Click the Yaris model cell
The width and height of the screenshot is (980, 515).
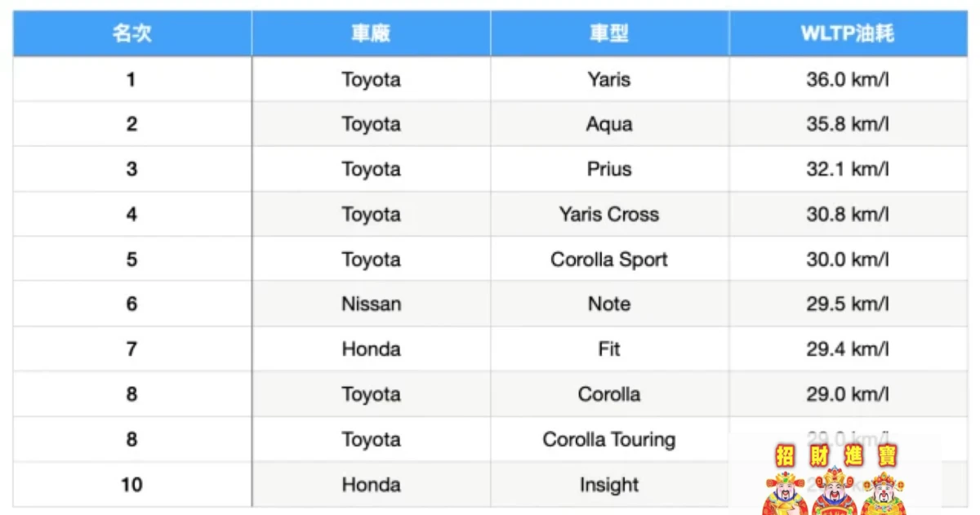609,79
